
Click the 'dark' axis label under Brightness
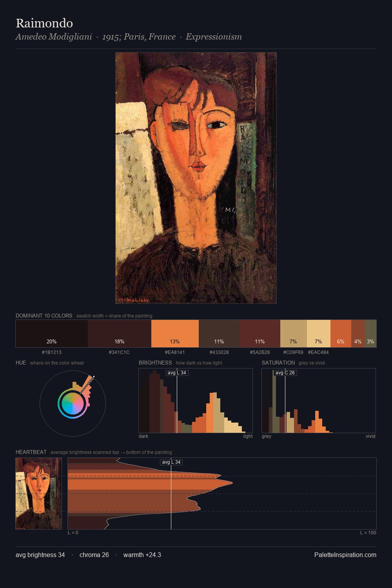click(x=143, y=436)
